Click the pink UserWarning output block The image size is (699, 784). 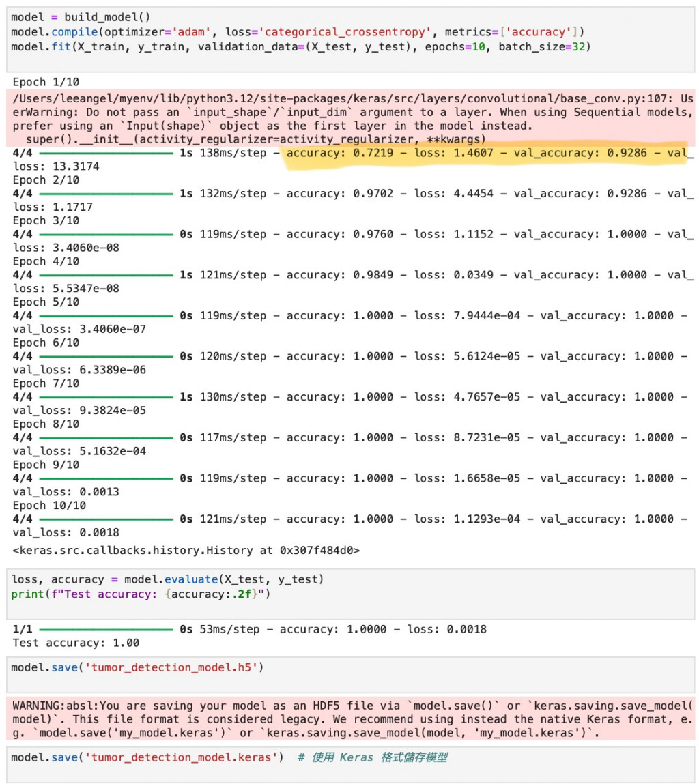pyautogui.click(x=350, y=119)
